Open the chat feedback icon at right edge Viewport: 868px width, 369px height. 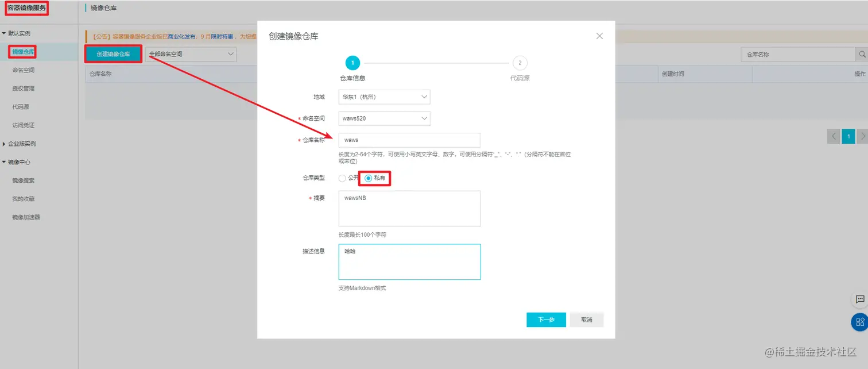(x=859, y=299)
